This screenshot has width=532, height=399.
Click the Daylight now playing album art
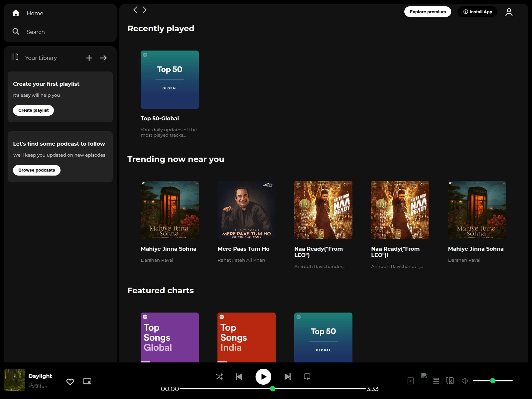[x=14, y=380]
